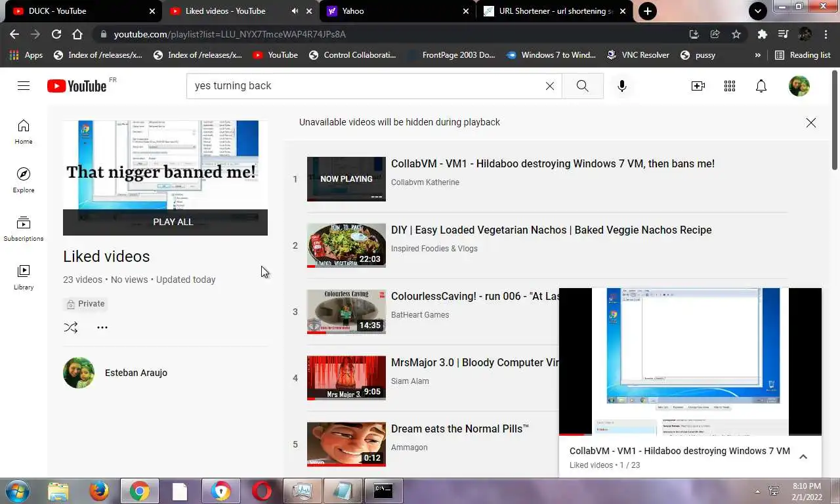This screenshot has width=840, height=504.
Task: Open Chrome media controls icon
Action: click(x=783, y=34)
